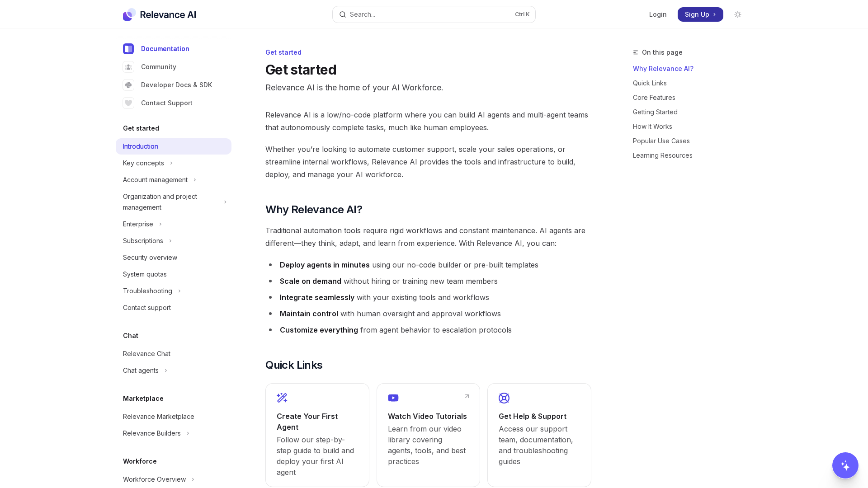Click the Contact Support heart icon
This screenshot has width=868, height=488.
(128, 103)
